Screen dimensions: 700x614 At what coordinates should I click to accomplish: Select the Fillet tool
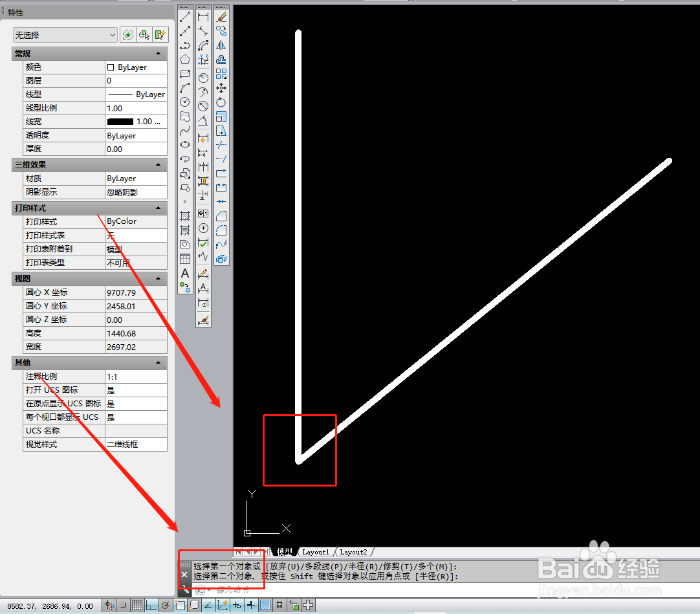point(221,230)
